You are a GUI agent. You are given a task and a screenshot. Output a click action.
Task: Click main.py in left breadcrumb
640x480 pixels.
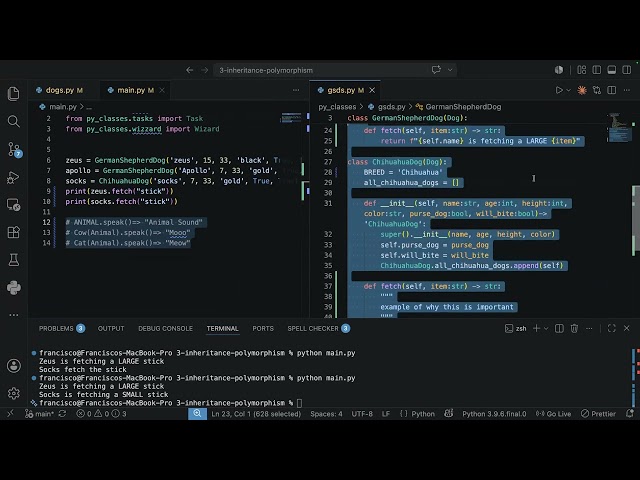click(63, 107)
